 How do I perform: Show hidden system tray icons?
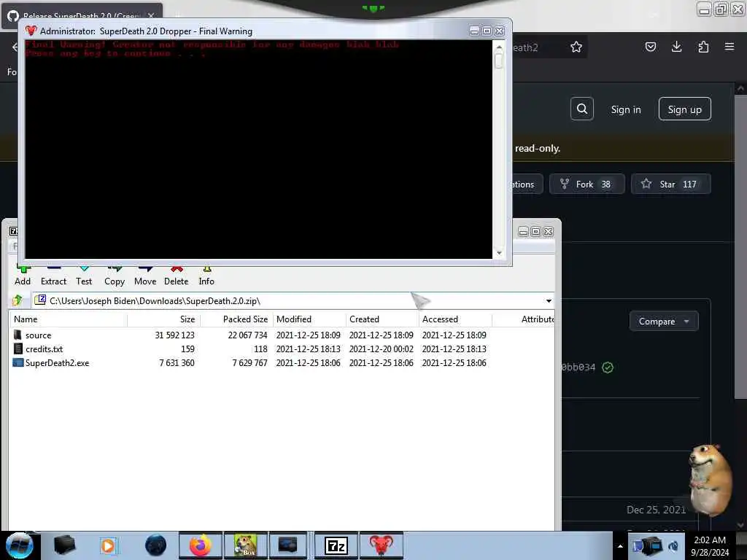pos(620,546)
